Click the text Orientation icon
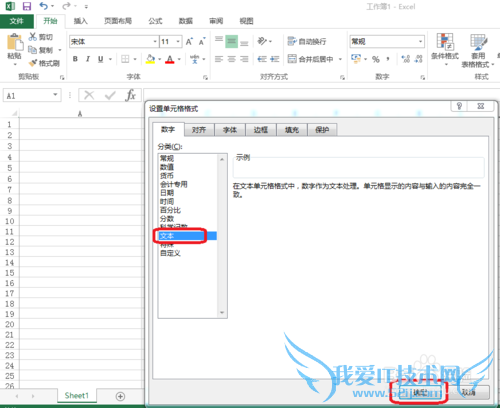500x408 pixels. (x=262, y=41)
